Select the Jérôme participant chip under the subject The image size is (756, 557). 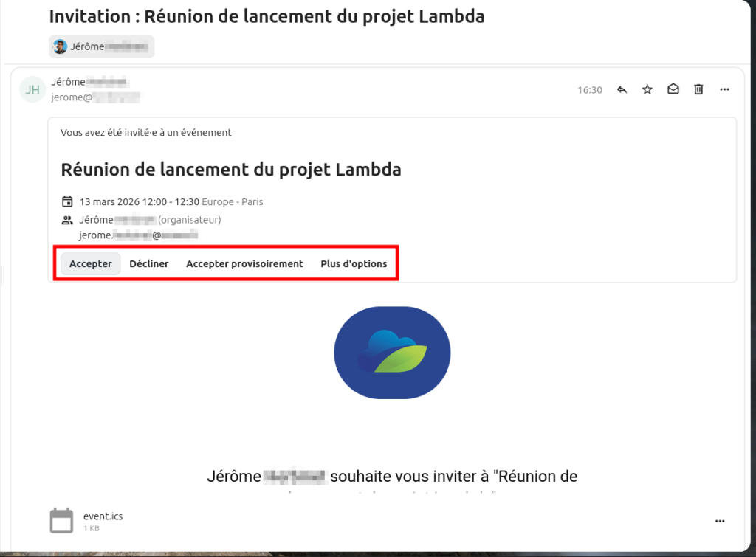[102, 46]
